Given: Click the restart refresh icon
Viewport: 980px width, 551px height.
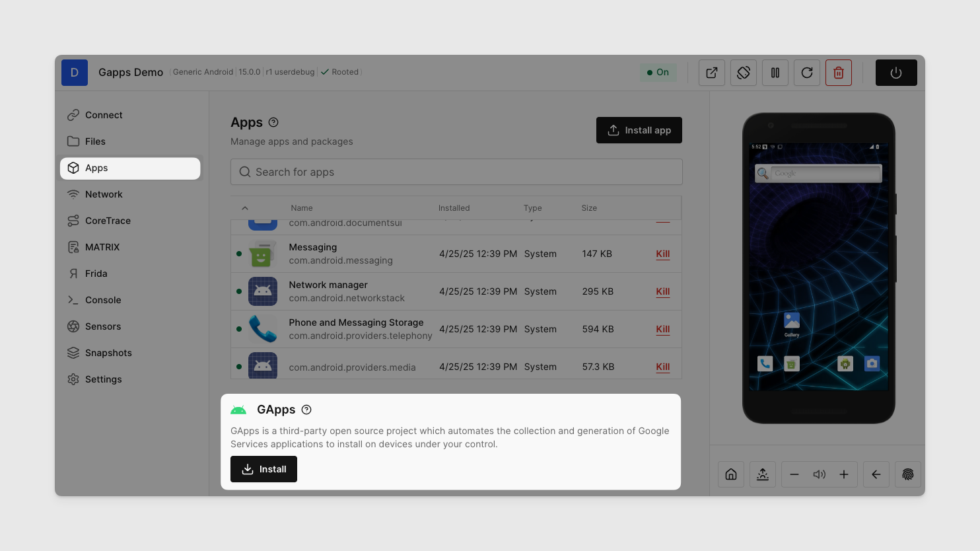Looking at the screenshot, I should pos(807,73).
